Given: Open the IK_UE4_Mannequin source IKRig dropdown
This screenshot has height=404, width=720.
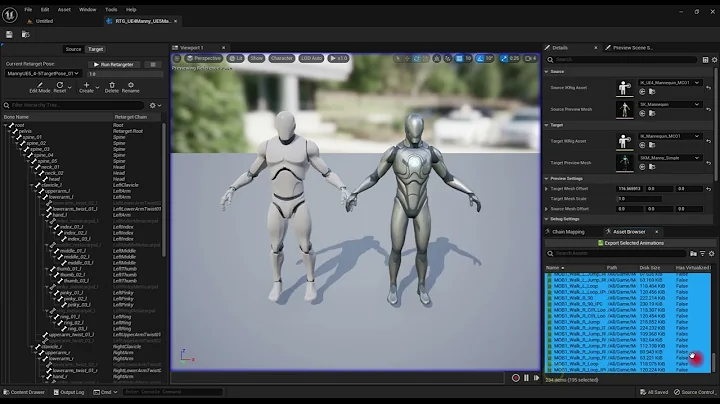Looking at the screenshot, I should (x=669, y=83).
